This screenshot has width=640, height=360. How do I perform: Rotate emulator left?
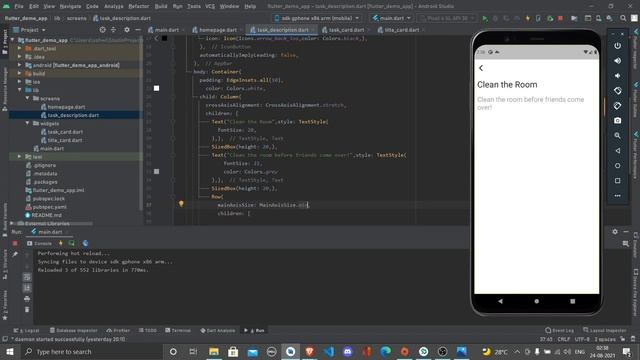click(618, 91)
